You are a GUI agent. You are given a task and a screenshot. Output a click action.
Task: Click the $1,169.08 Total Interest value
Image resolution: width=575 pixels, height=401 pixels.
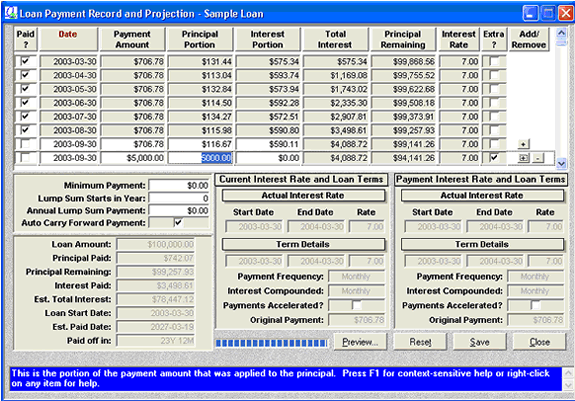(336, 75)
